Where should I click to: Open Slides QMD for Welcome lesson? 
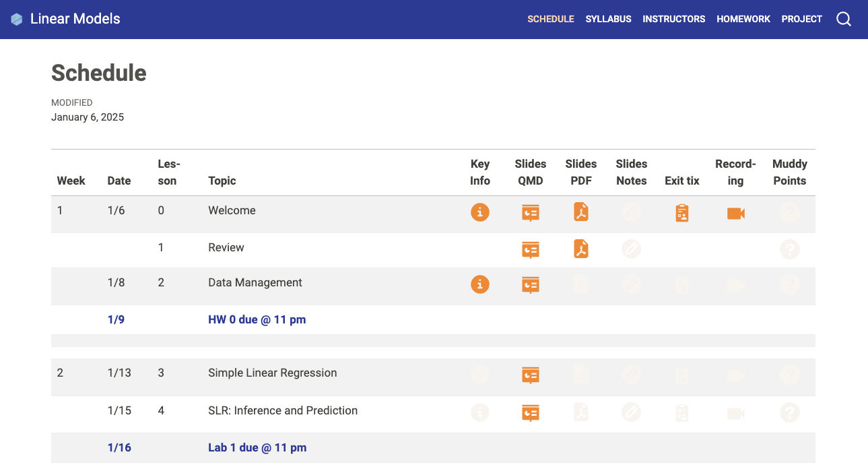click(531, 213)
